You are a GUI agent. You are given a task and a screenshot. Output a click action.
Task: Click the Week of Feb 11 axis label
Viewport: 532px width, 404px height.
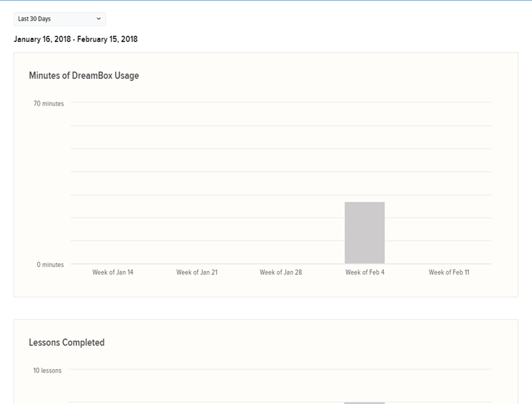coord(449,272)
